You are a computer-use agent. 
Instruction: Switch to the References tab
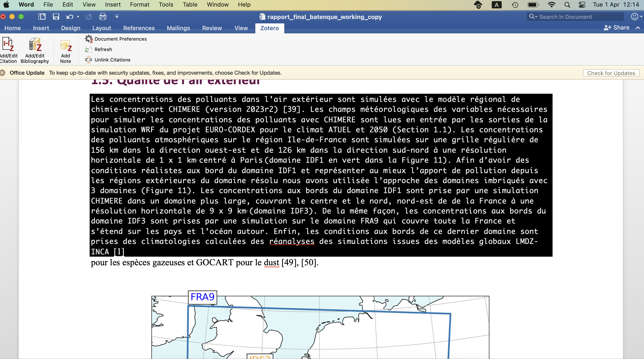coord(139,28)
